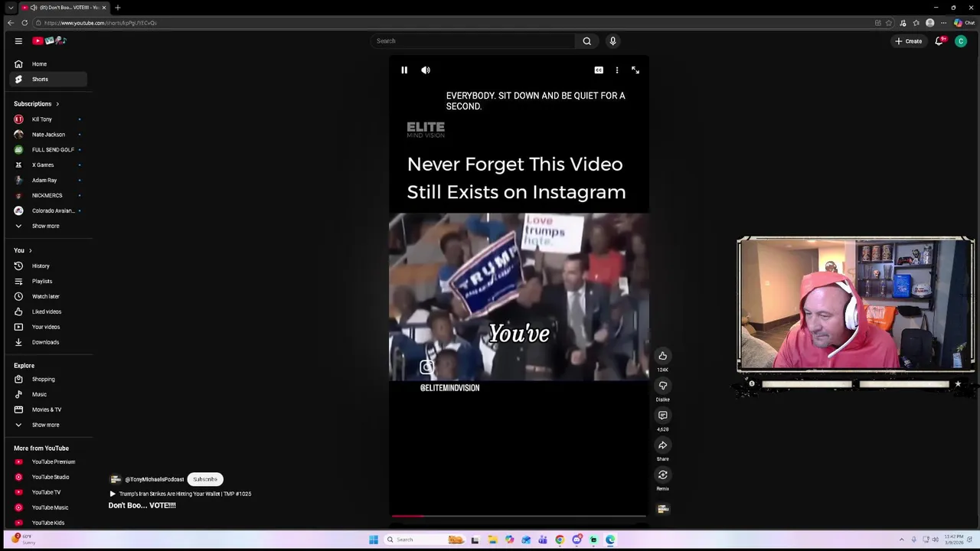Open X Games channel

49,165
